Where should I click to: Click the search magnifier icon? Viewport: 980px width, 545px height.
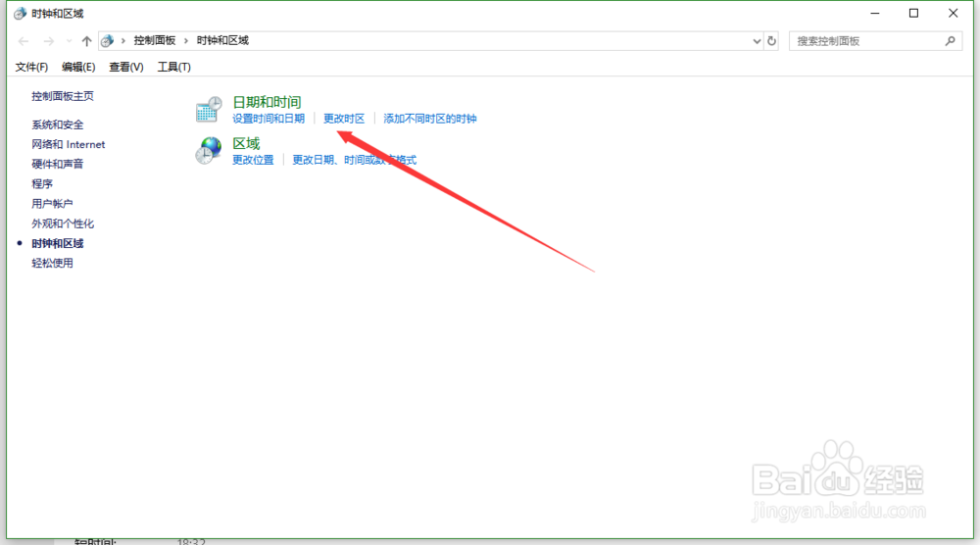tap(950, 40)
